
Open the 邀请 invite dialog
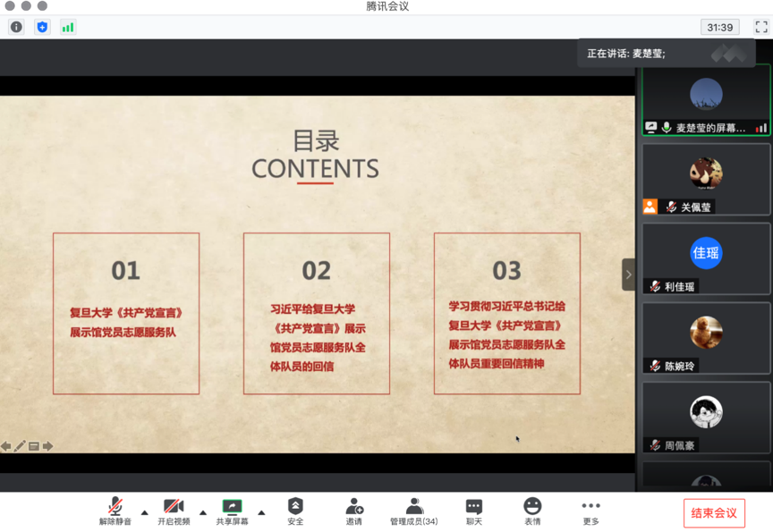355,504
